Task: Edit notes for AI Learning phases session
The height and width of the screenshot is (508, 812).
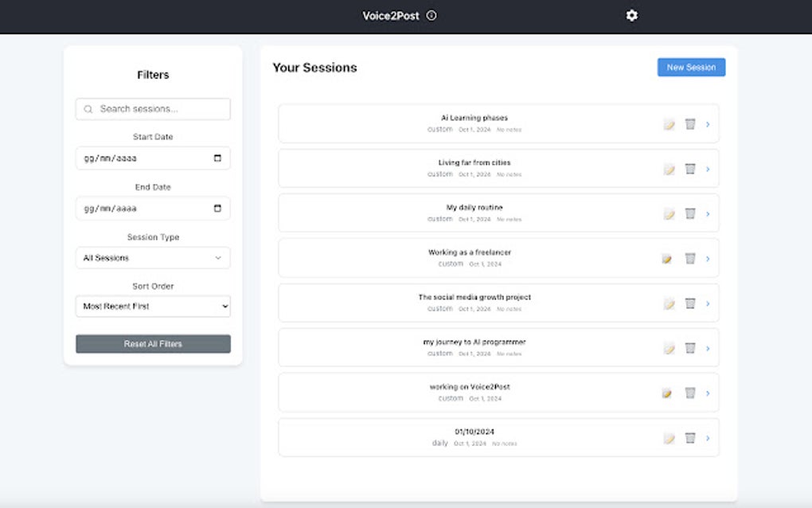Action: point(669,124)
